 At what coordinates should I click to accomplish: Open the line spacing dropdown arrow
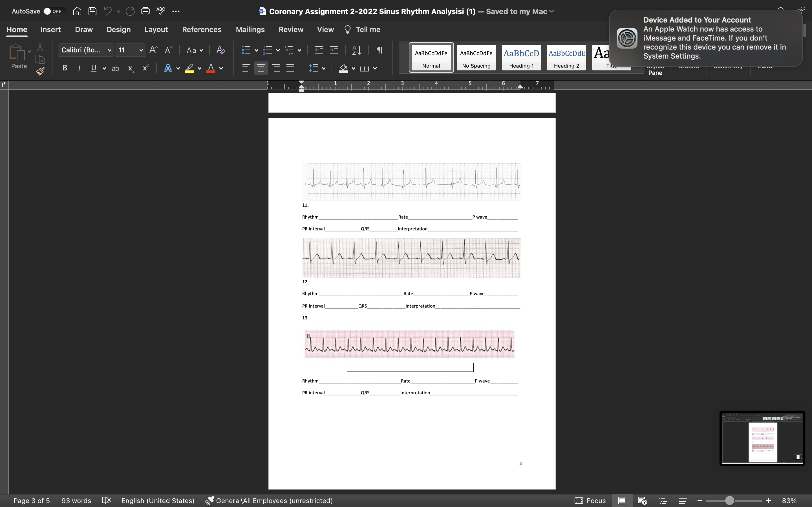(x=323, y=68)
